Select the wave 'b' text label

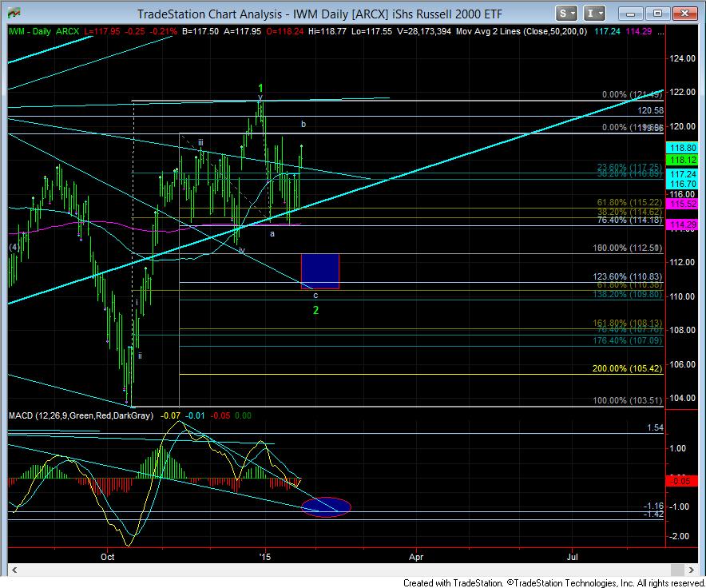point(303,124)
